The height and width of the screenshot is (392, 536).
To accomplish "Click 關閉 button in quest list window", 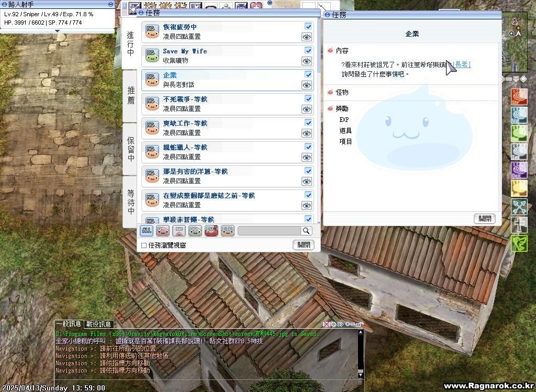I will point(304,245).
